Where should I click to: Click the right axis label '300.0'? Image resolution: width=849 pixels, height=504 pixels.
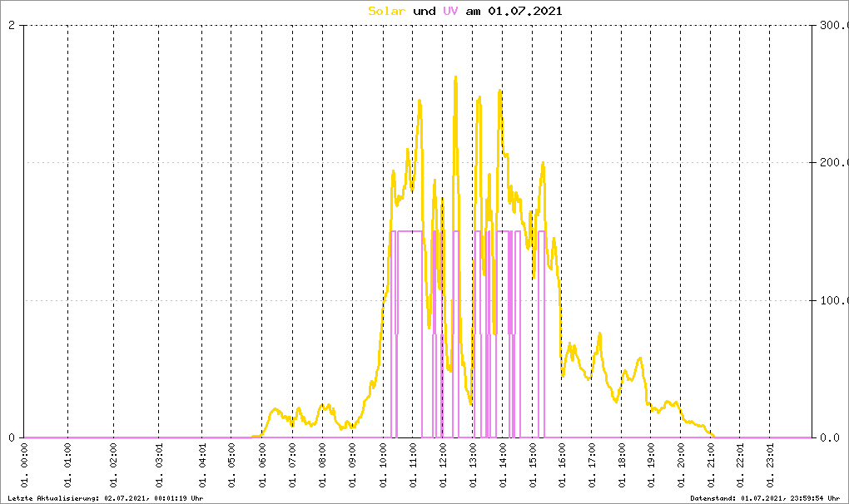[x=833, y=25]
